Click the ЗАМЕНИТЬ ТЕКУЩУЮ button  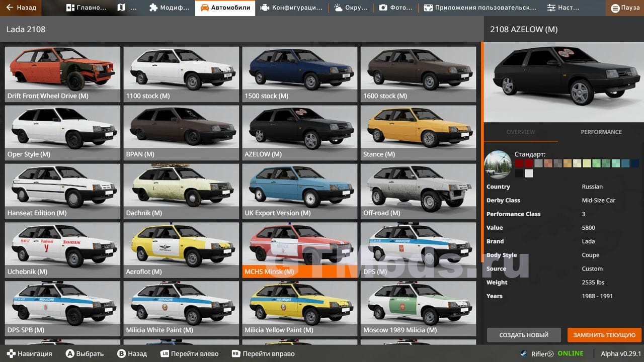tap(604, 335)
